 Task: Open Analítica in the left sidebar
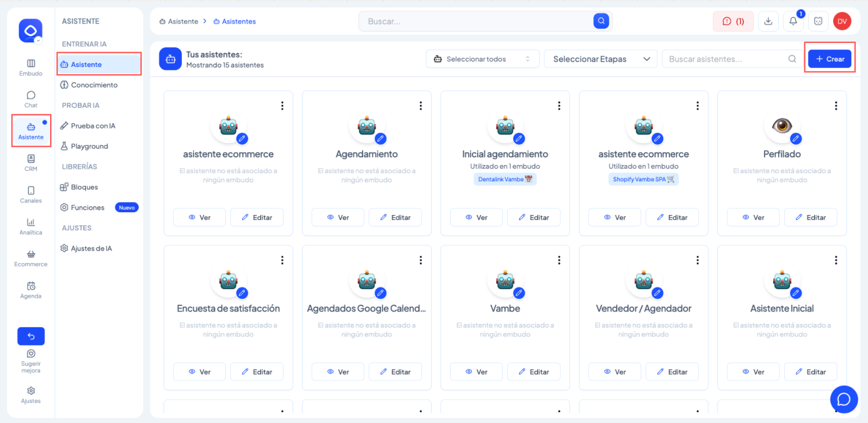tap(31, 226)
